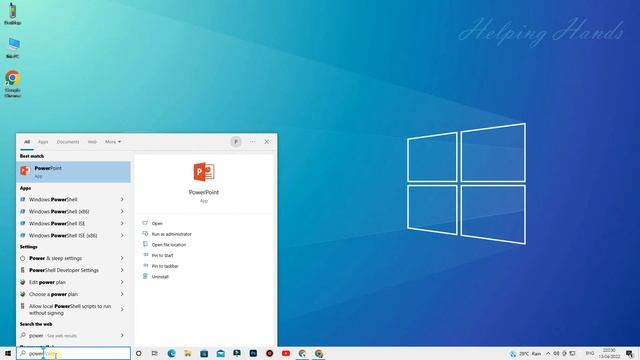Expand arrow beside PowerShell Developer Settings

122,270
